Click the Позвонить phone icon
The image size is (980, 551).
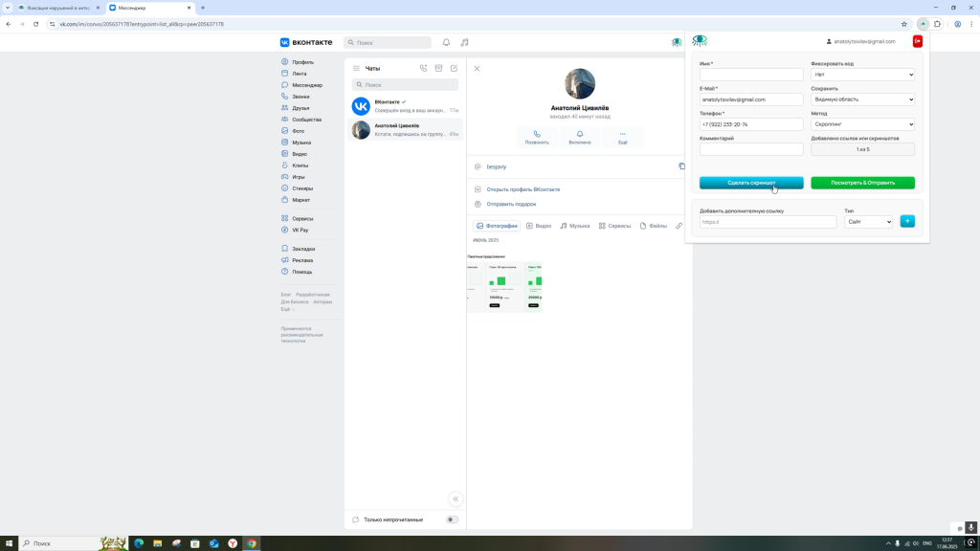click(537, 135)
